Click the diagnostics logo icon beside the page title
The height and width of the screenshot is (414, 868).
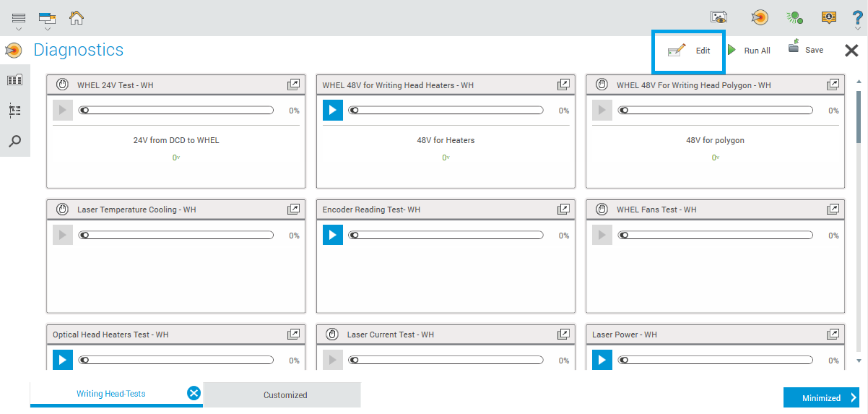point(13,51)
